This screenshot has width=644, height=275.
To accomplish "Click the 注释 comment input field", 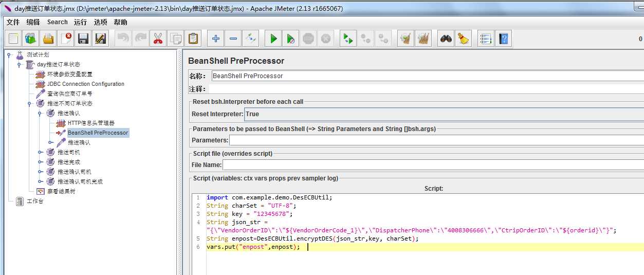I will [x=427, y=89].
